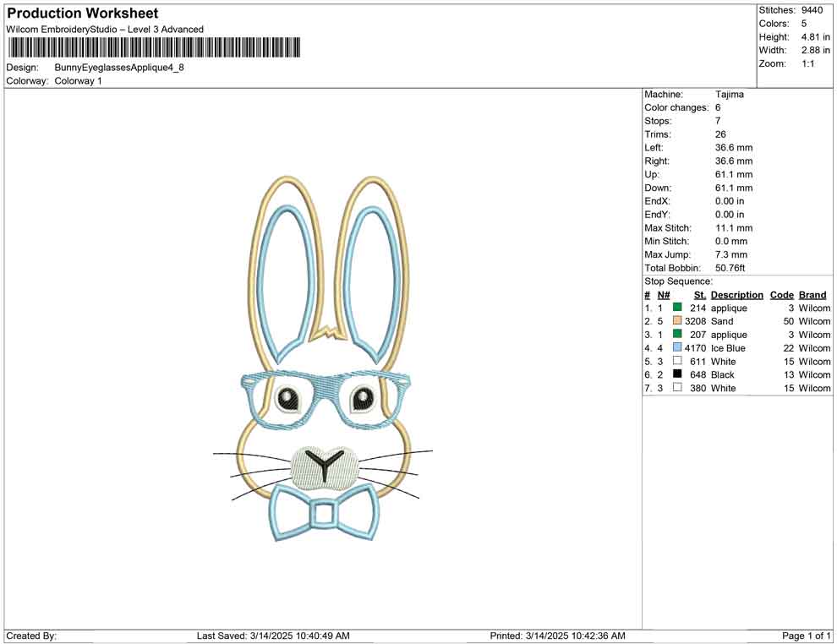The height and width of the screenshot is (644, 837).
Task: Click the Stitches value 9440
Action: tap(812, 10)
